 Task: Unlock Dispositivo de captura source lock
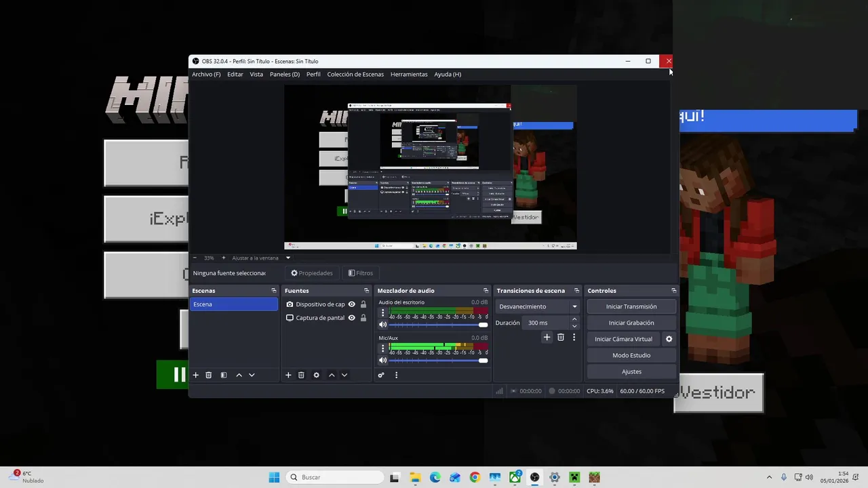(363, 304)
